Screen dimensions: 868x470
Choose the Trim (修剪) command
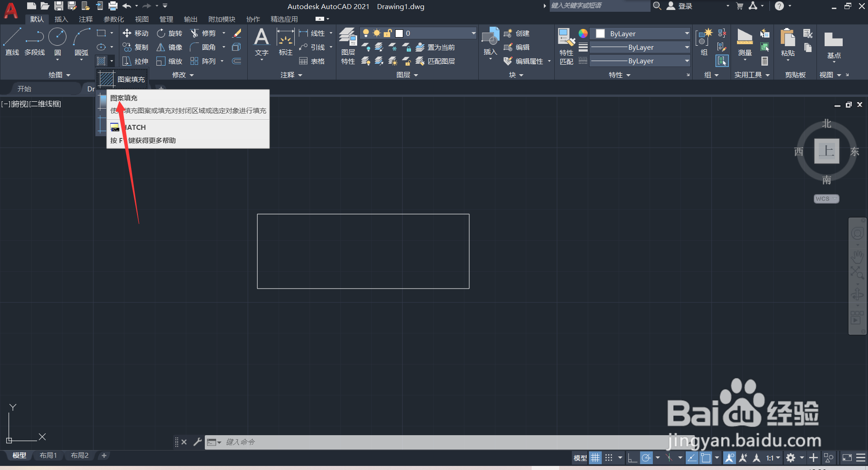pyautogui.click(x=203, y=33)
